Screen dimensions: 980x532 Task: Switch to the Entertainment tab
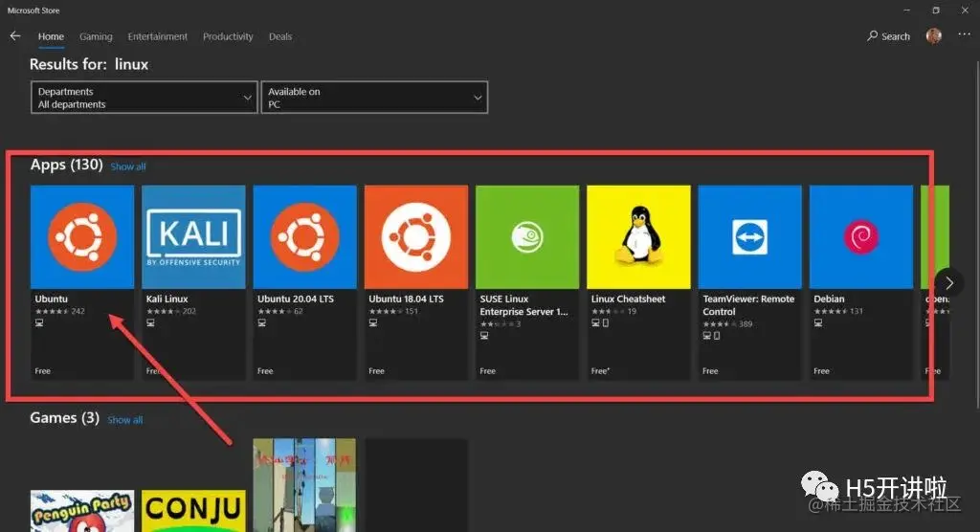click(x=158, y=36)
